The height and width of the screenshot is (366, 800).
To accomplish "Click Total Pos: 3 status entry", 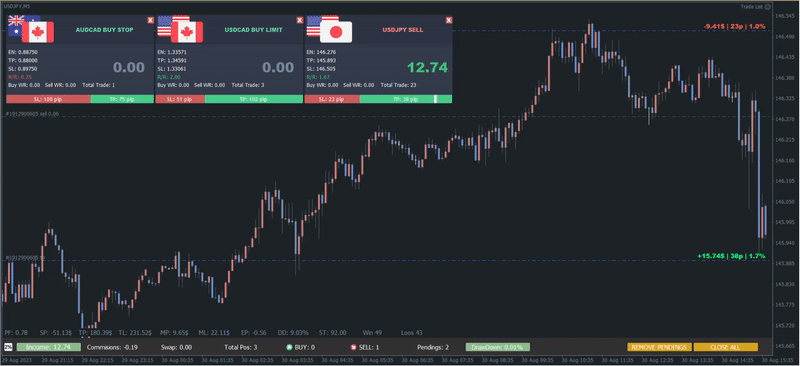I will point(241,348).
